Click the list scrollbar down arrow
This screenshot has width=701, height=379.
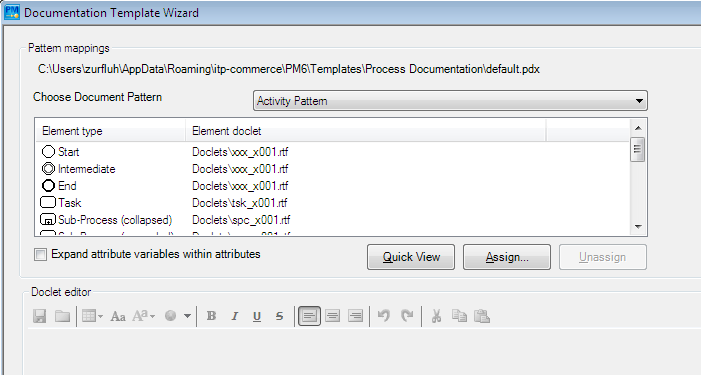[x=638, y=227]
